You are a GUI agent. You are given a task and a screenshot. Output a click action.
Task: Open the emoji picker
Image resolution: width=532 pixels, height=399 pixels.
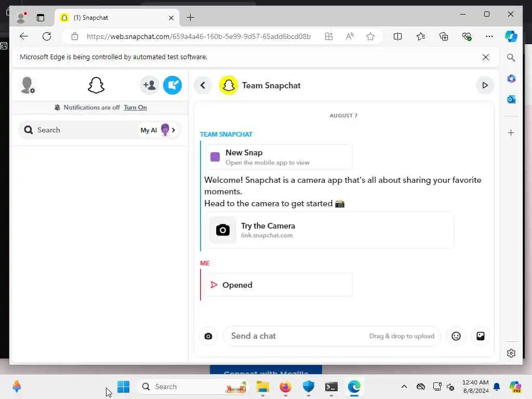coord(456,336)
